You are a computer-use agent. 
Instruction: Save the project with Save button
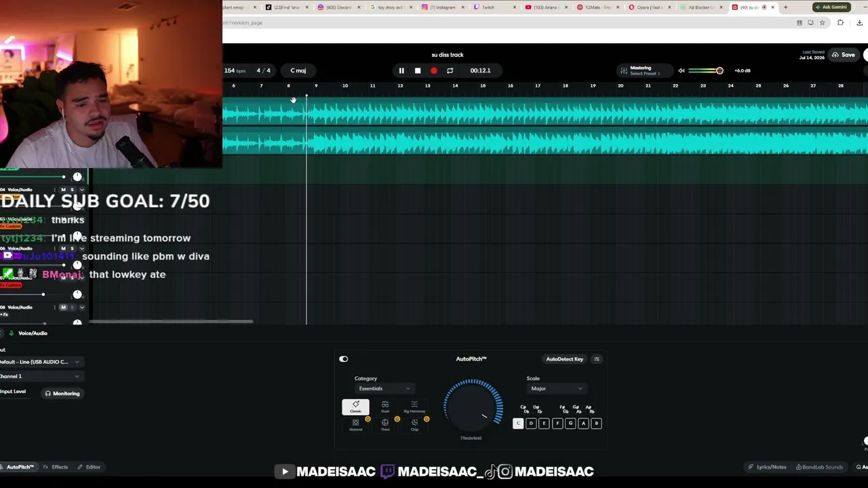click(x=844, y=55)
